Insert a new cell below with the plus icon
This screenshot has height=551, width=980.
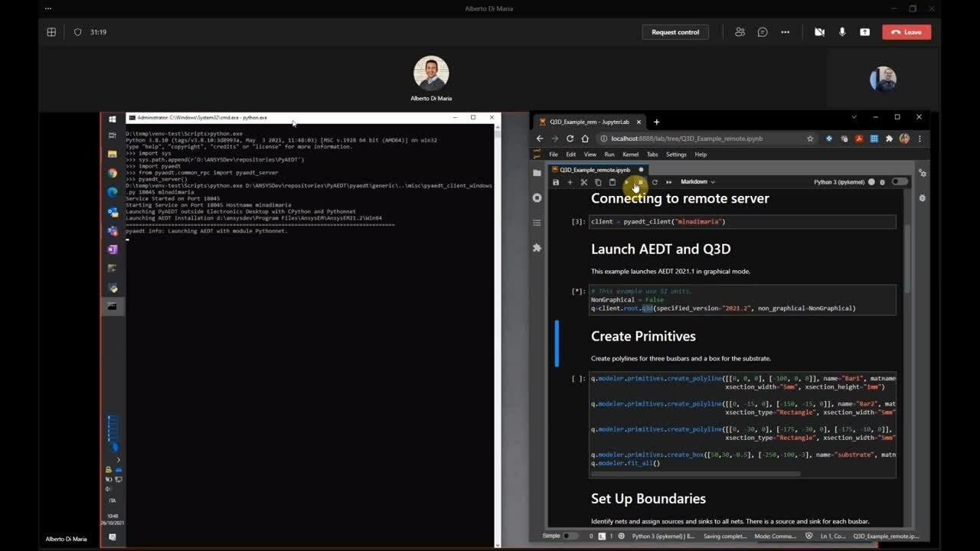click(x=570, y=182)
